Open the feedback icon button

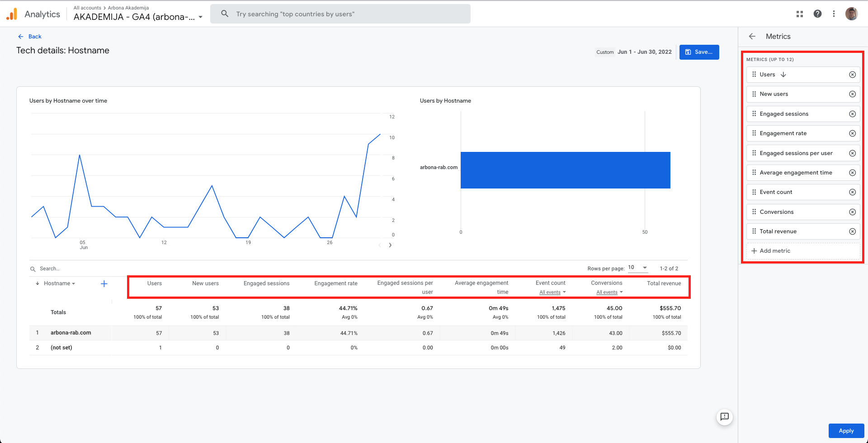pyautogui.click(x=724, y=417)
